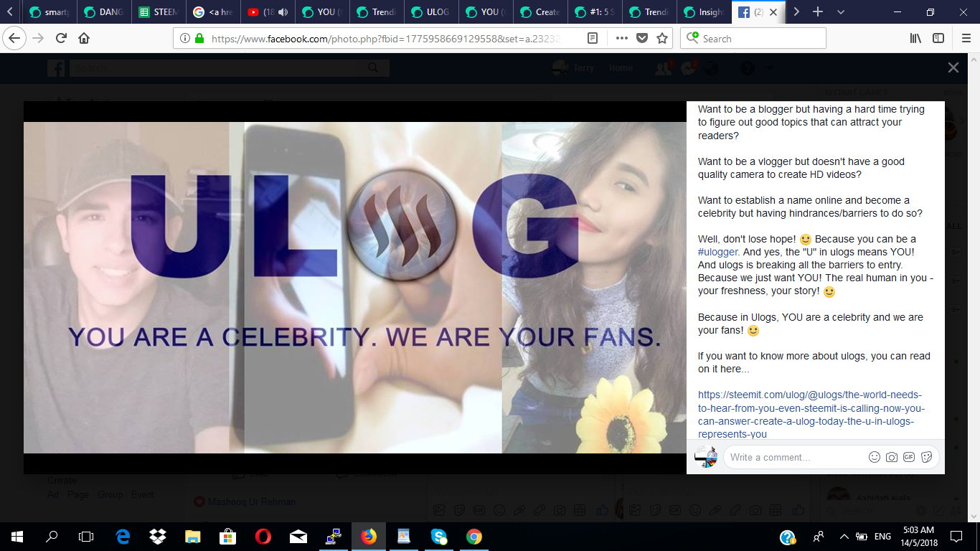Open Microsoft Store from taskbar
Image resolution: width=980 pixels, height=551 pixels.
pos(228,536)
